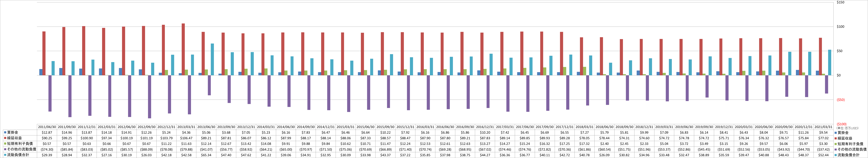
Task: Select the $75.71 cell
Action: (724, 138)
